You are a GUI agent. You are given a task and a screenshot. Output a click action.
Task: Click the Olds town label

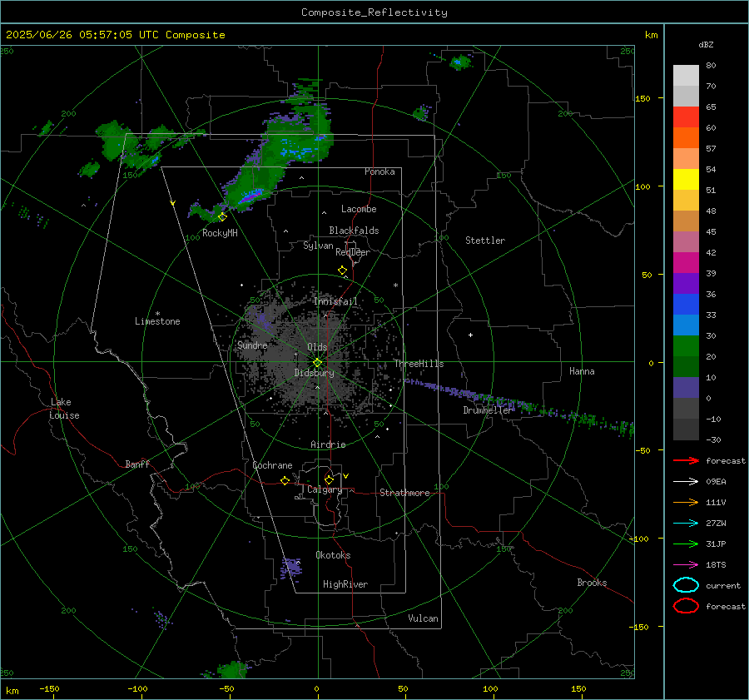coord(317,347)
